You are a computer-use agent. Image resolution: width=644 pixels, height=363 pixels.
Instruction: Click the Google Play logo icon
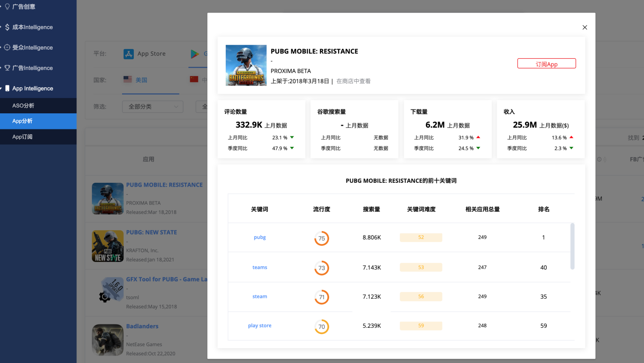(x=195, y=54)
